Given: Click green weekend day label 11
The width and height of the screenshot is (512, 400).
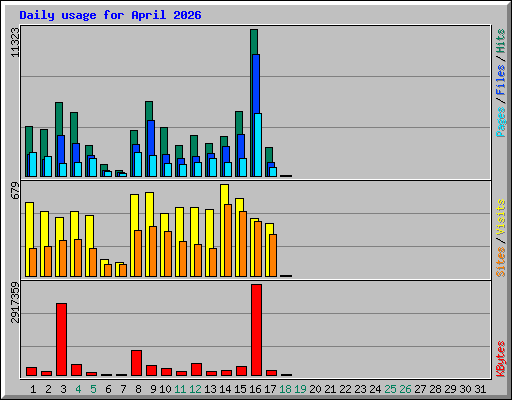Looking at the screenshot, I should click(180, 389).
